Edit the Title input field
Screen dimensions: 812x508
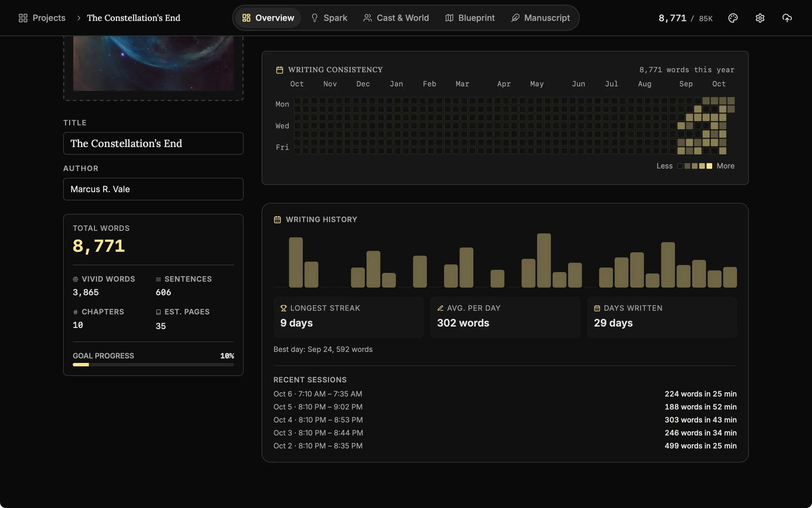click(x=153, y=143)
